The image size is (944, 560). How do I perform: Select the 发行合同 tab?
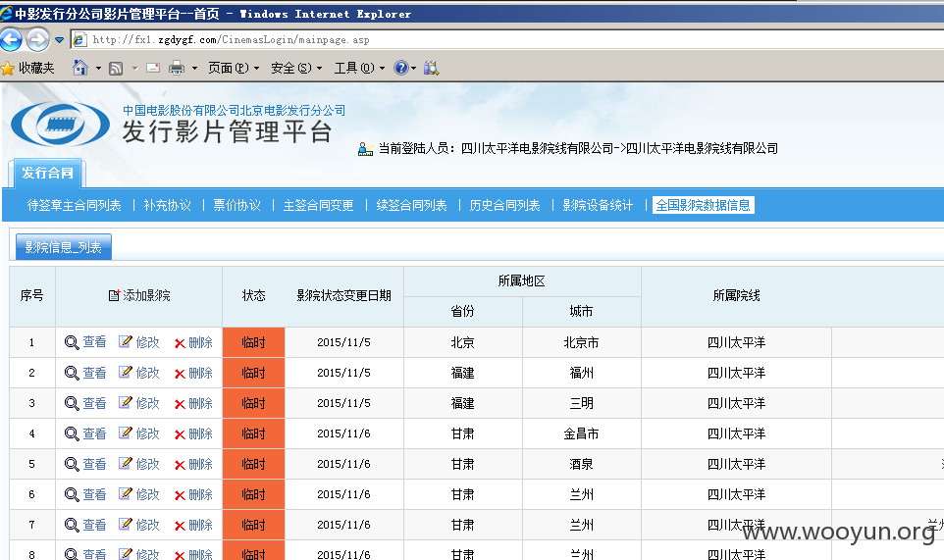47,174
